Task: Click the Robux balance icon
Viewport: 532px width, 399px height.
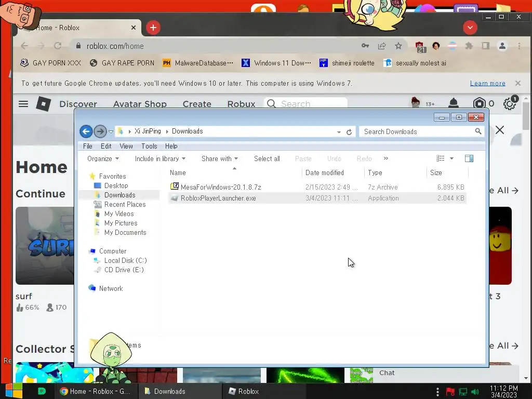Action: pyautogui.click(x=479, y=103)
